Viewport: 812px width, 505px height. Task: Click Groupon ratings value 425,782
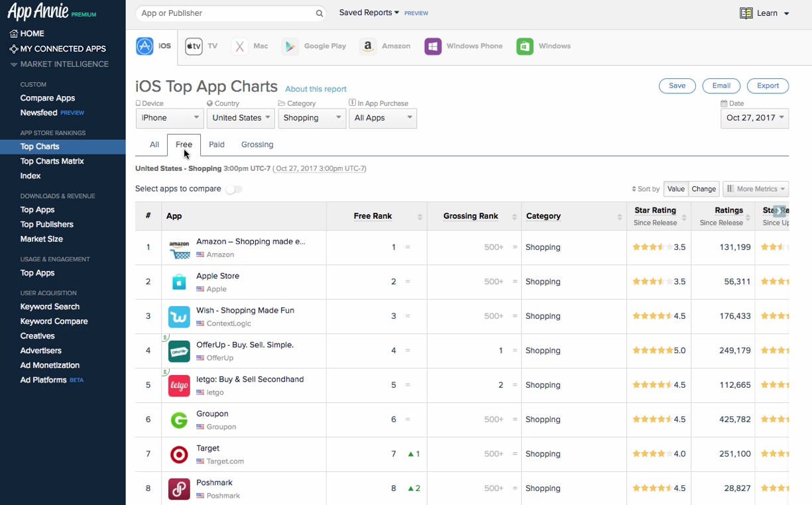point(734,420)
